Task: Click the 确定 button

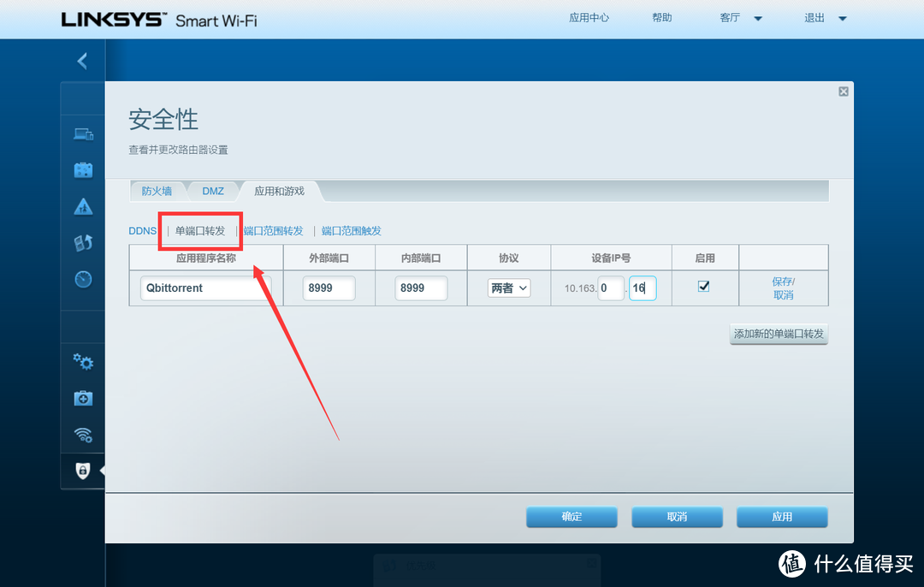Action: pyautogui.click(x=572, y=517)
